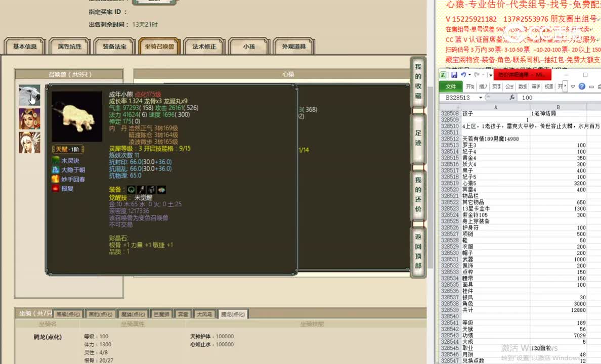
Task: Select the 报复 skill icon
Action: [55, 188]
